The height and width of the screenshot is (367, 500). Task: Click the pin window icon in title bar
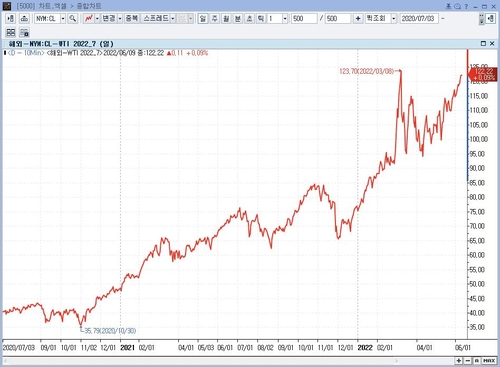pyautogui.click(x=449, y=6)
